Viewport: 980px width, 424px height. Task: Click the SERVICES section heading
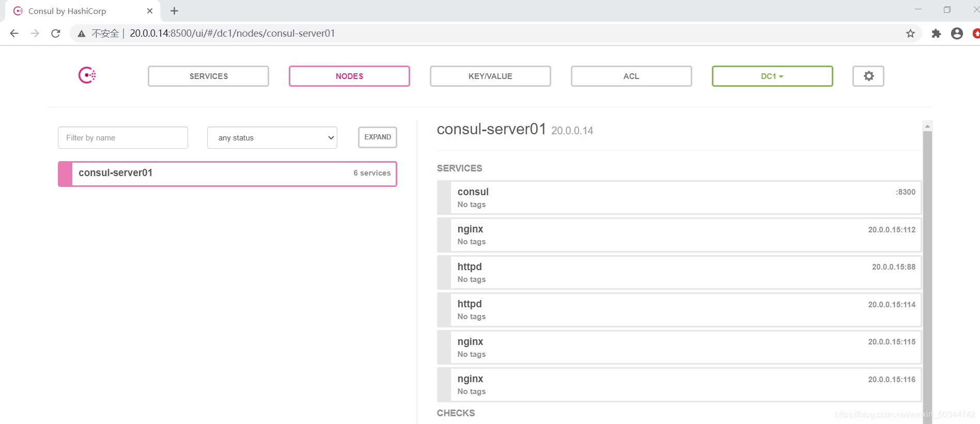pos(459,168)
